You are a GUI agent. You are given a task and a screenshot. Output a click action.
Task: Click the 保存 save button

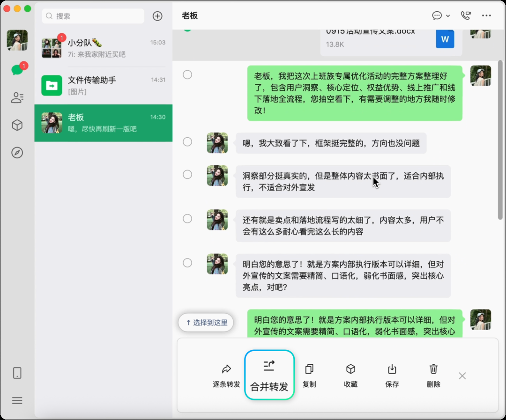pyautogui.click(x=392, y=376)
